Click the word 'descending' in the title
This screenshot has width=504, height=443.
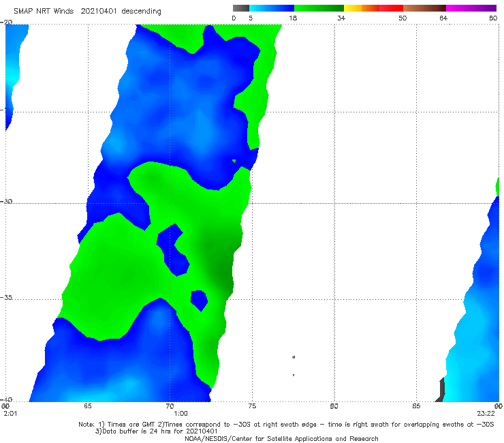click(141, 12)
